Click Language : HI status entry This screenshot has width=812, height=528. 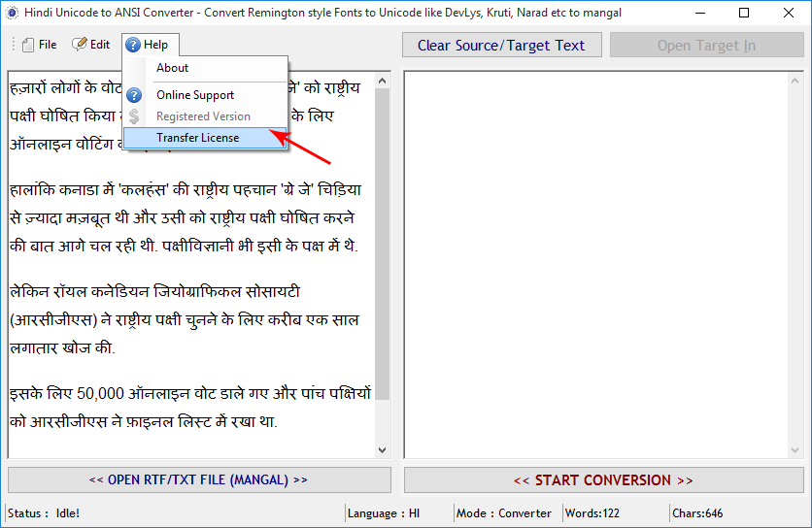pos(384,513)
